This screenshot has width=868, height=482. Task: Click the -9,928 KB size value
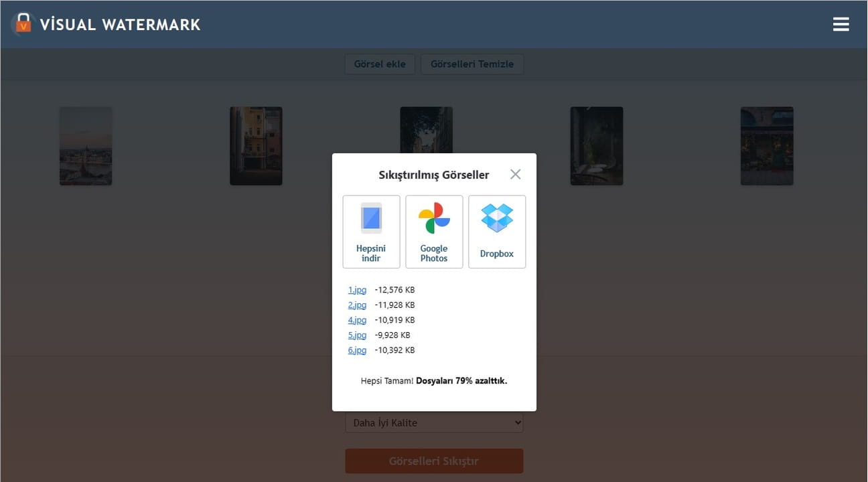pyautogui.click(x=392, y=335)
